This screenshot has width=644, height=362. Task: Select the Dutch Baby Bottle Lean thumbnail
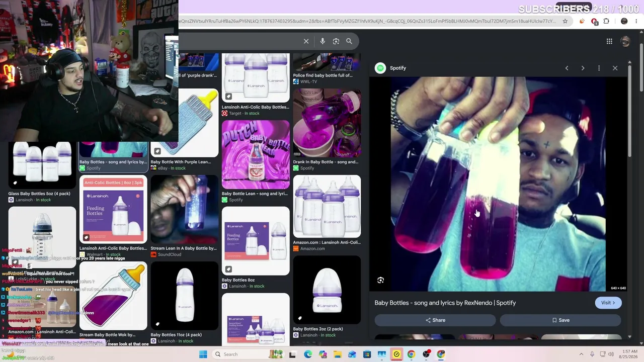[256, 154]
